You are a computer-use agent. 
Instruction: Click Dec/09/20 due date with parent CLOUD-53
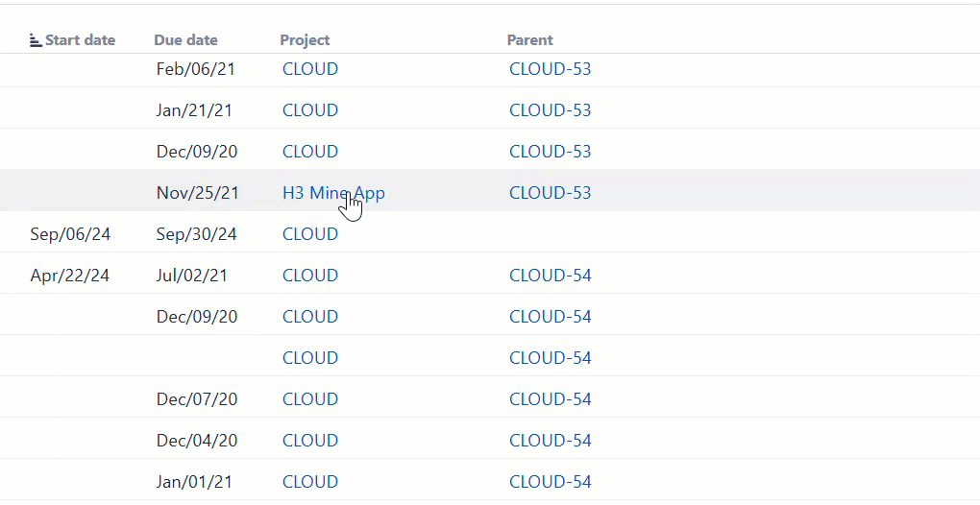[x=197, y=152]
